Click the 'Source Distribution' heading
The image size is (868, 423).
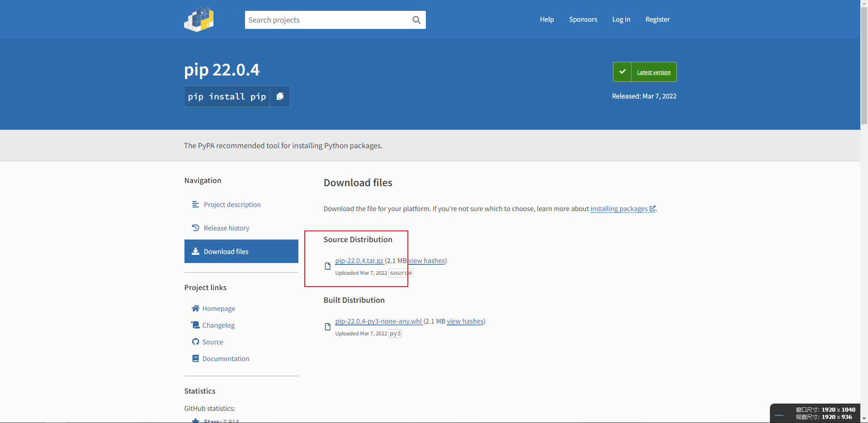click(x=358, y=240)
